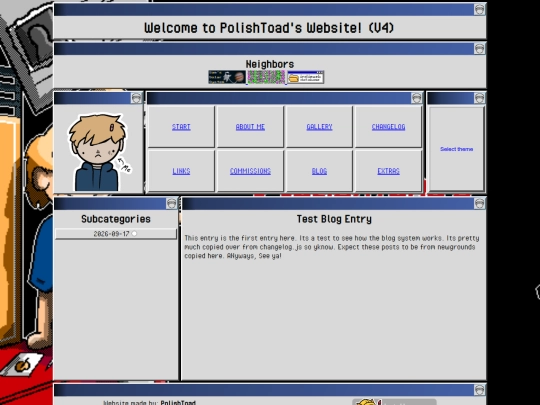This screenshot has height=405, width=540.
Task: Click the head icon on footer window bar
Action: [x=479, y=390]
